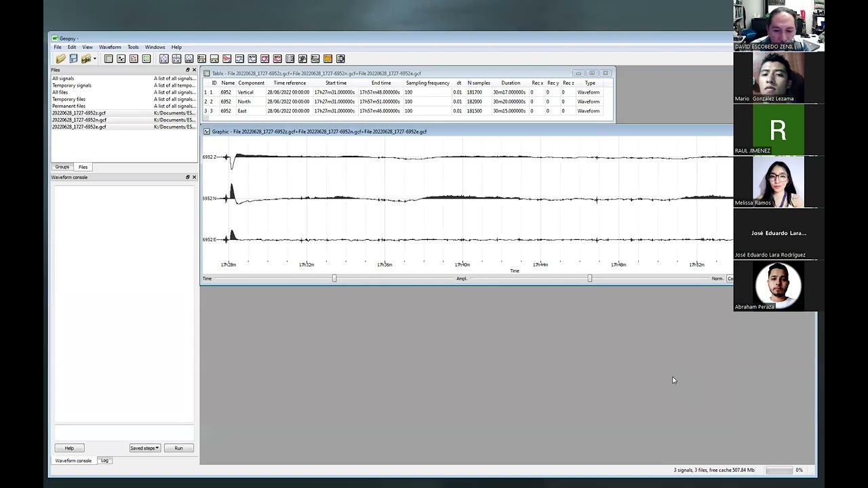Select 'Permanent files' row
868x488 pixels.
pos(124,106)
